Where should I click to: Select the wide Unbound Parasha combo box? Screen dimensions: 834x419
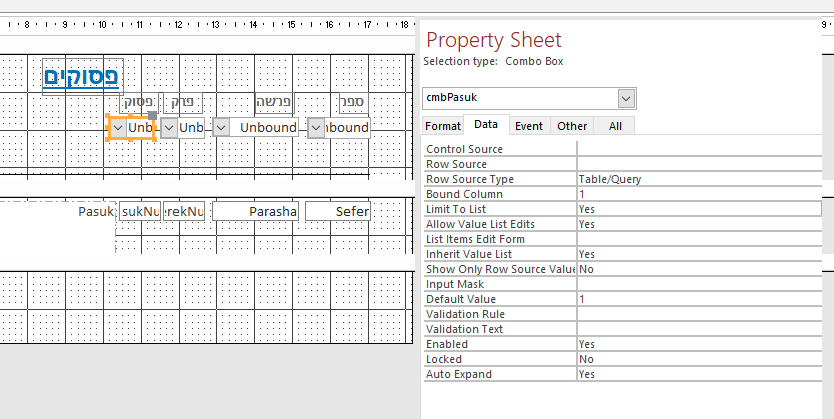[255, 128]
